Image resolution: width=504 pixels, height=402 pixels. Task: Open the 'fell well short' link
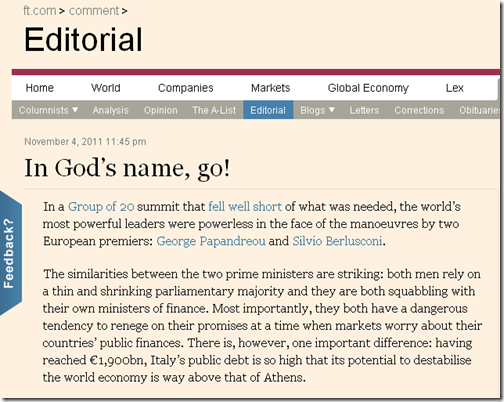(x=245, y=207)
